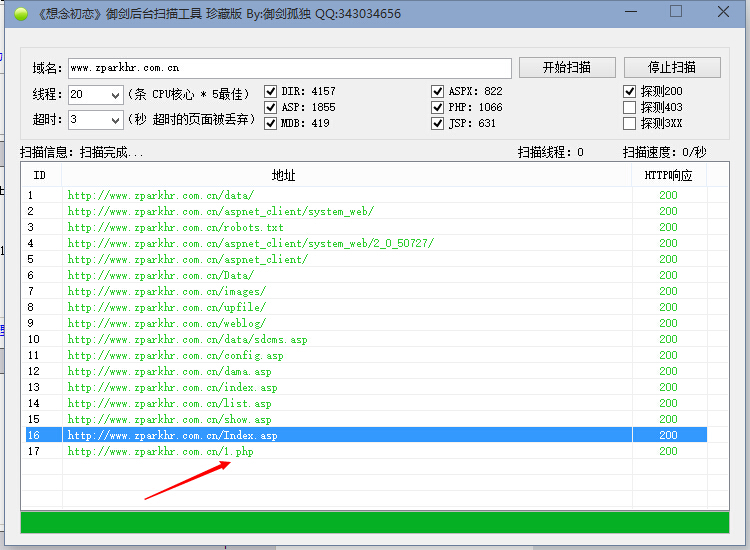Select the robots.txt result row
This screenshot has width=750, height=550.
coord(366,227)
